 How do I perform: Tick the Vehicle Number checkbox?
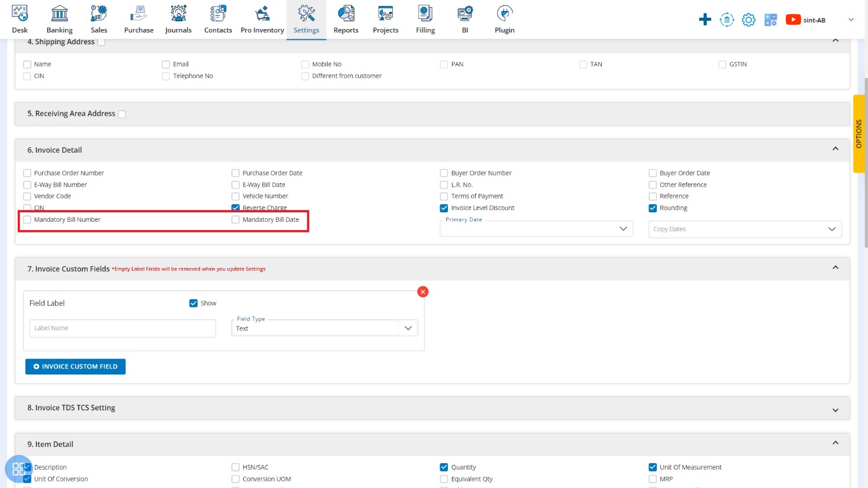coord(235,196)
